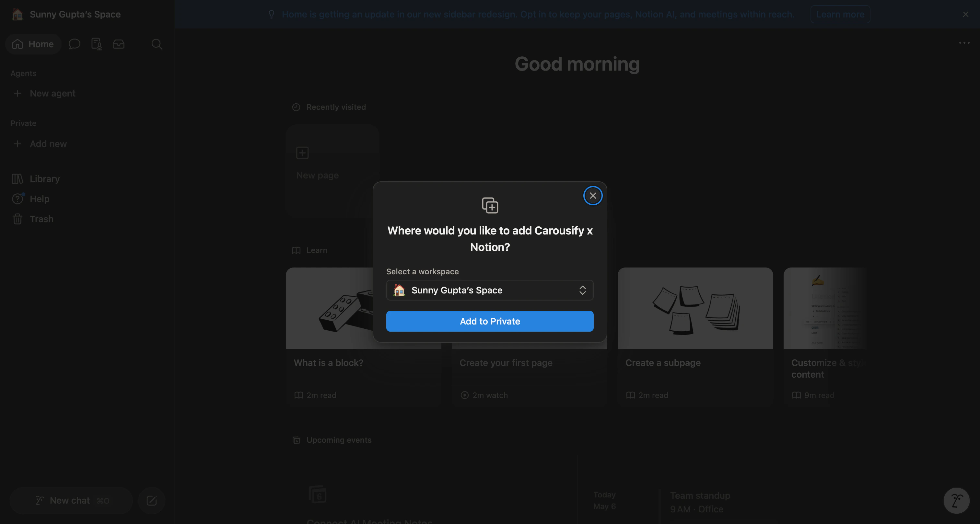Click the Agents section header
The image size is (980, 524).
click(23, 74)
